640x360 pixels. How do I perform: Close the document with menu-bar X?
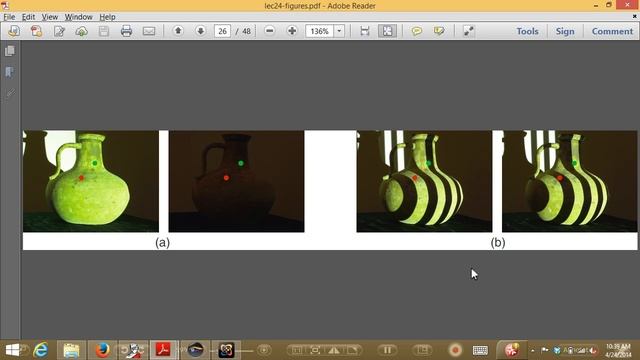coord(634,16)
